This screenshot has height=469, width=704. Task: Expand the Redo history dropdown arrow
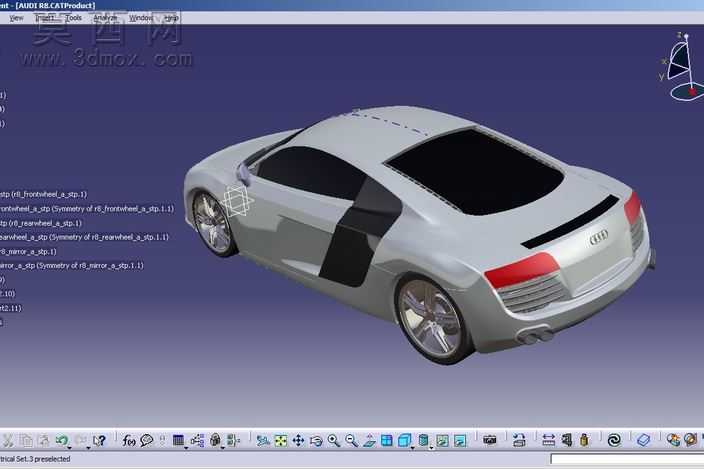[88, 447]
